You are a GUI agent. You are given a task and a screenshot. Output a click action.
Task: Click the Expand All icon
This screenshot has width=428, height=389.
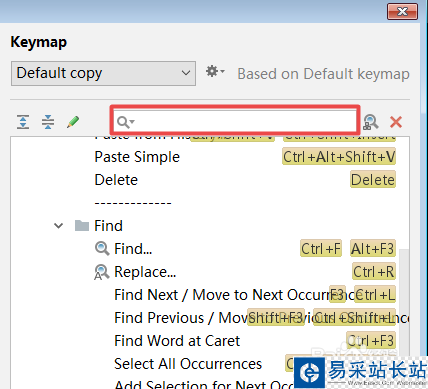(23, 122)
